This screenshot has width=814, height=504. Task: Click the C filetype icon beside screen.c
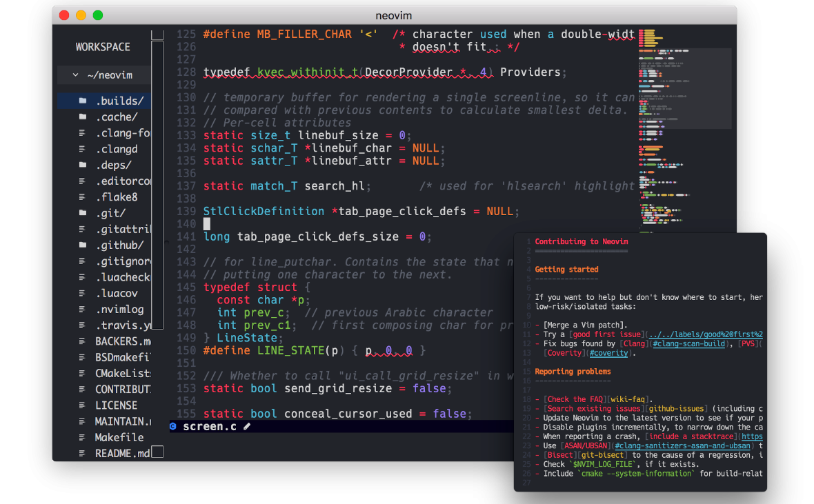coord(173,427)
